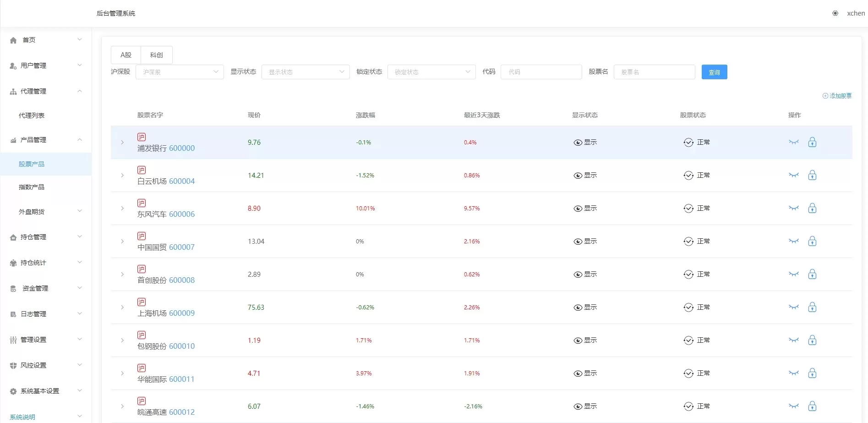Expand the 用户管理 sidebar menu
Screen dimensions: 868x423
(45, 66)
